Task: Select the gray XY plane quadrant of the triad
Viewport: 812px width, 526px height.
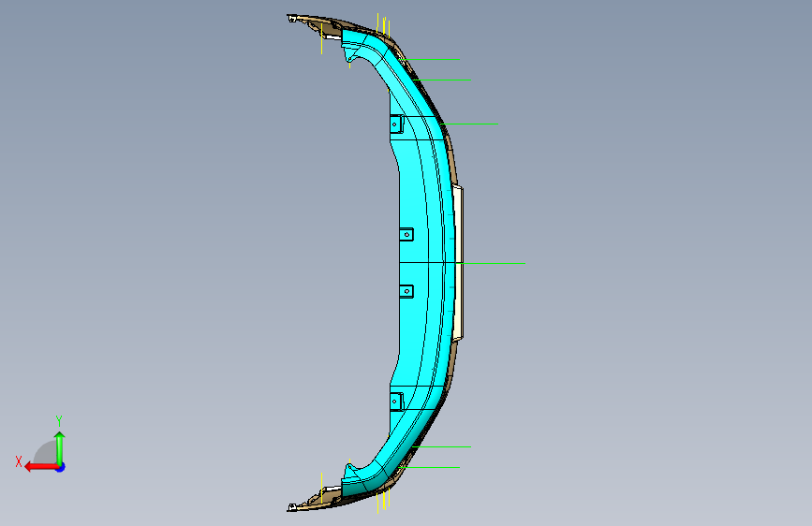Action: tap(46, 454)
